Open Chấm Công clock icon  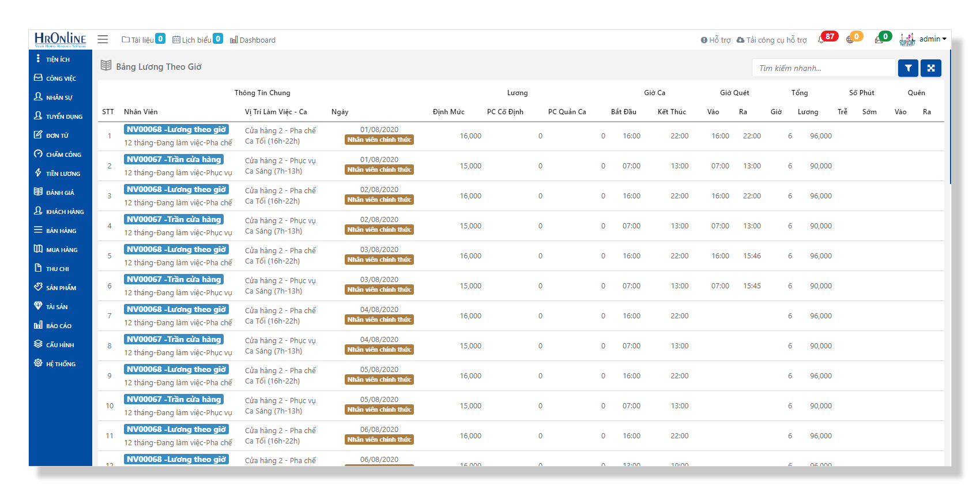click(x=38, y=154)
